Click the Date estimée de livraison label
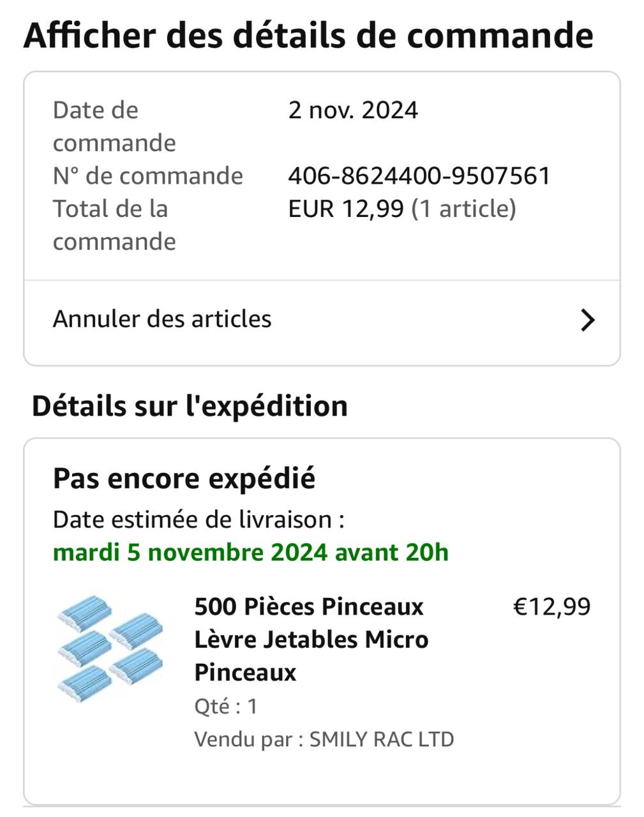 point(198,520)
